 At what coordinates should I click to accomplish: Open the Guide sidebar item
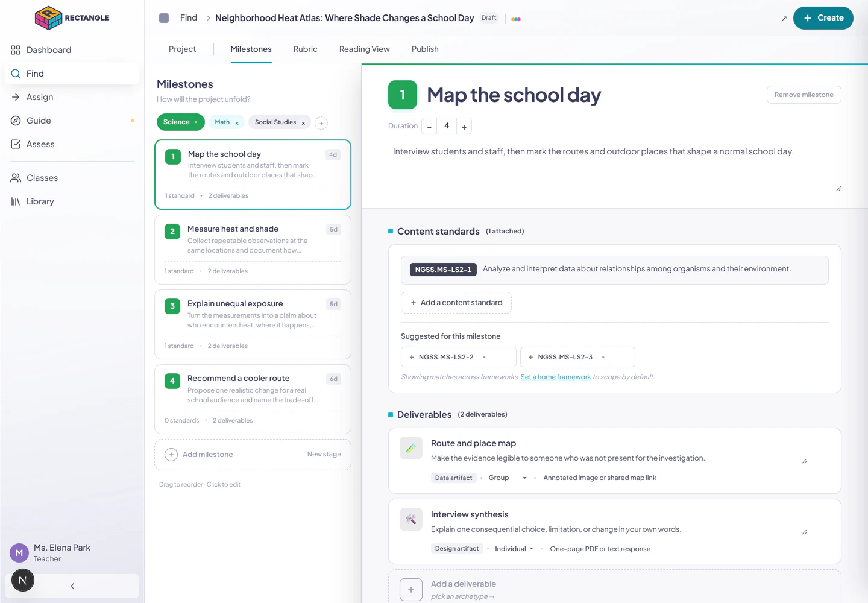(x=72, y=121)
